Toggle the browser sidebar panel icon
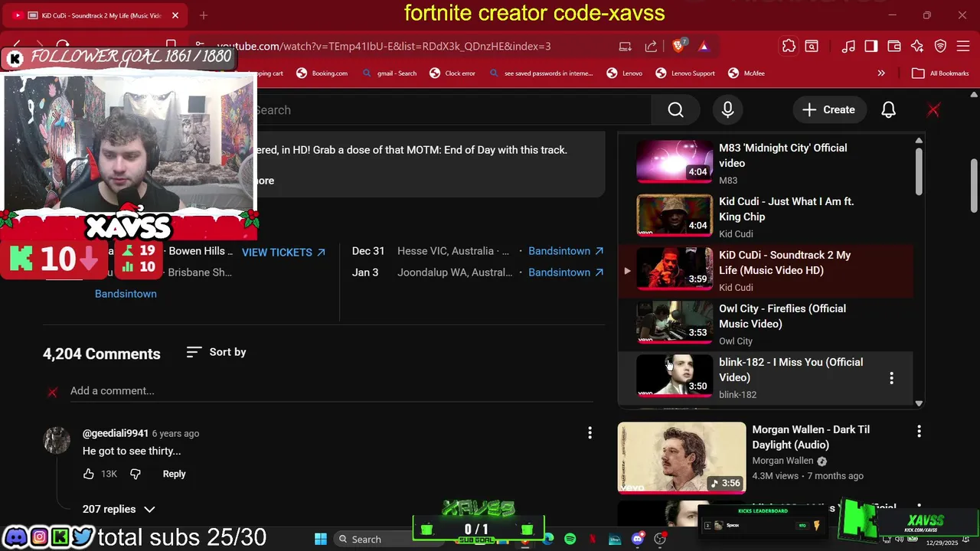The width and height of the screenshot is (980, 551). tap(871, 46)
